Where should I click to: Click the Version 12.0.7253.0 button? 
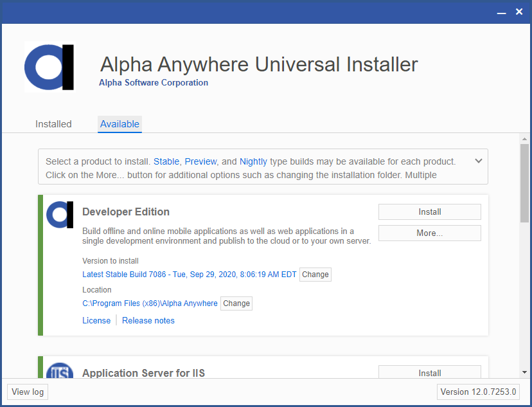[x=478, y=392]
